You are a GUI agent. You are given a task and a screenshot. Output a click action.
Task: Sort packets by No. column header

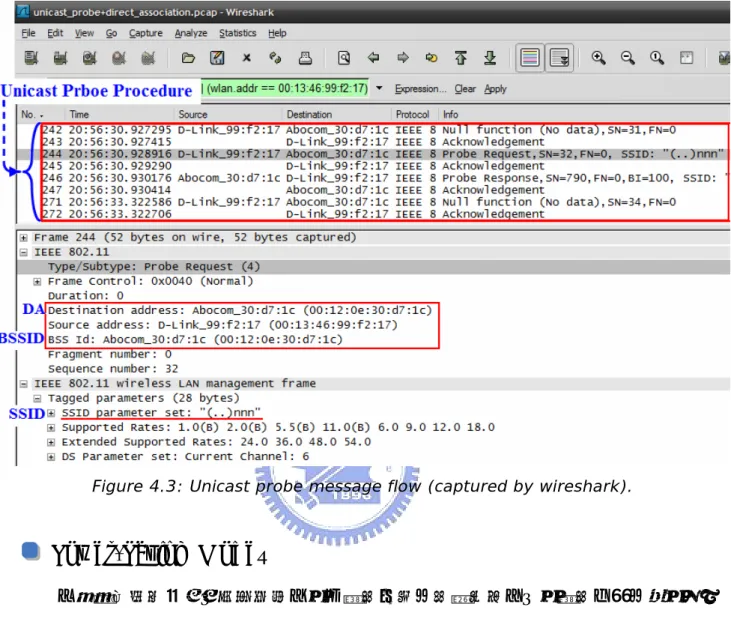pyautogui.click(x=41, y=114)
